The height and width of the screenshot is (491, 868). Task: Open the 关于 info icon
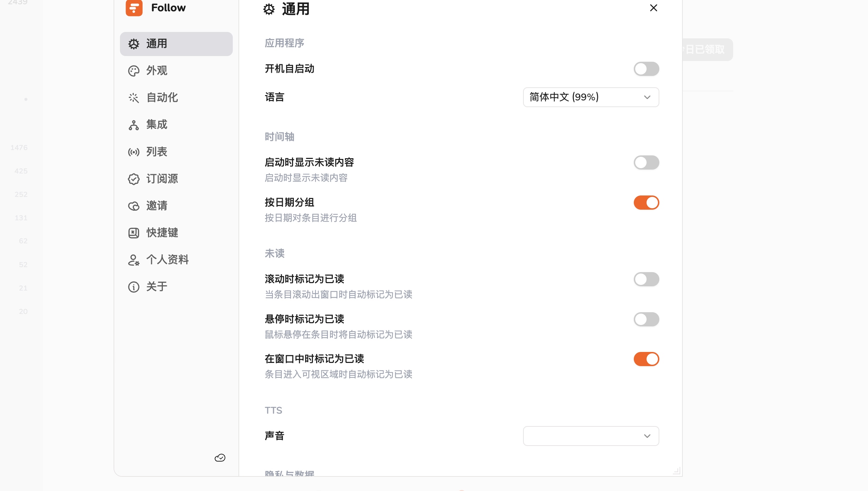[134, 287]
